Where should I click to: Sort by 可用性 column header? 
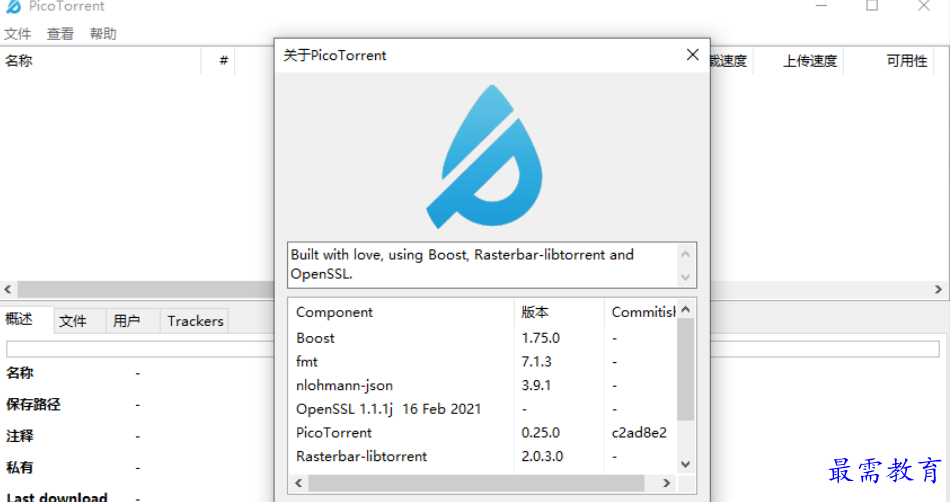(x=888, y=61)
